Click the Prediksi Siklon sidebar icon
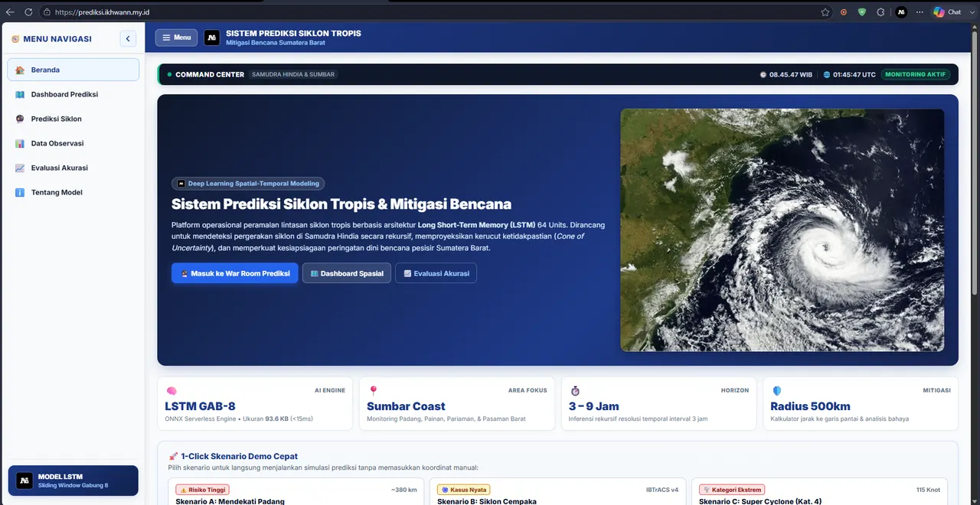Image resolution: width=980 pixels, height=505 pixels. pos(20,119)
